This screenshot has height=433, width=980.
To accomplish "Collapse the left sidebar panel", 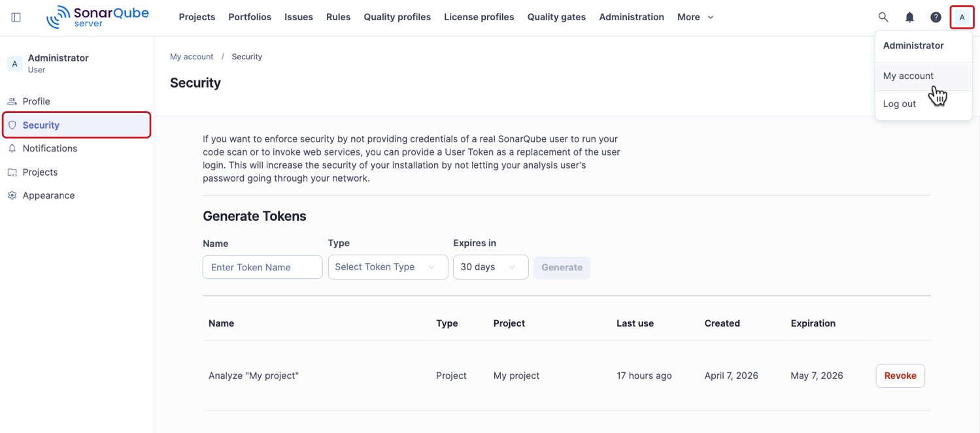I will [x=16, y=17].
